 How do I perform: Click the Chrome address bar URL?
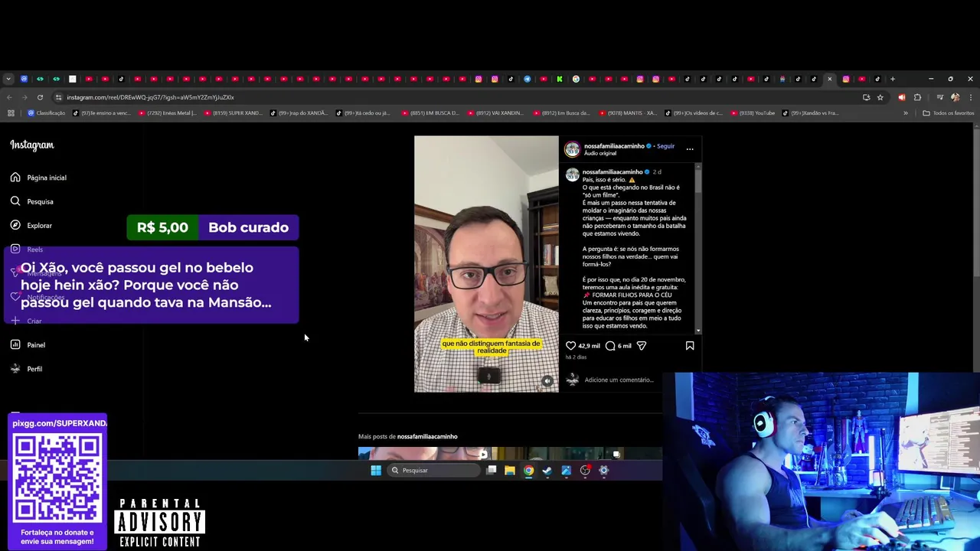tap(150, 97)
